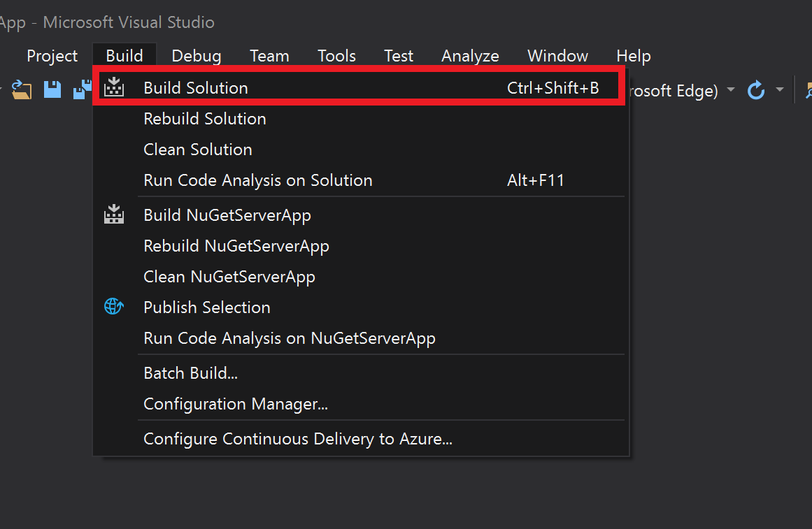Viewport: 812px width, 529px height.
Task: Choose Build Solution from the menu
Action: (359, 88)
